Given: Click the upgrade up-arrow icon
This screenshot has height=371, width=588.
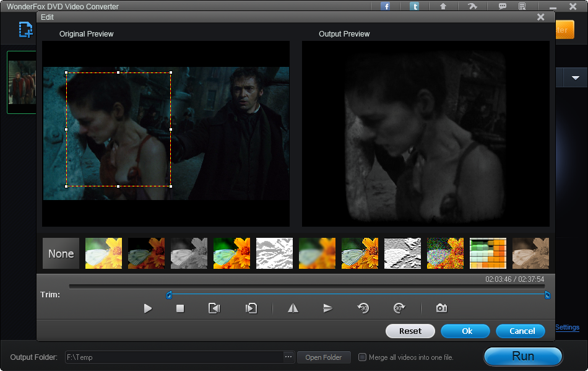Looking at the screenshot, I should coord(443,6).
